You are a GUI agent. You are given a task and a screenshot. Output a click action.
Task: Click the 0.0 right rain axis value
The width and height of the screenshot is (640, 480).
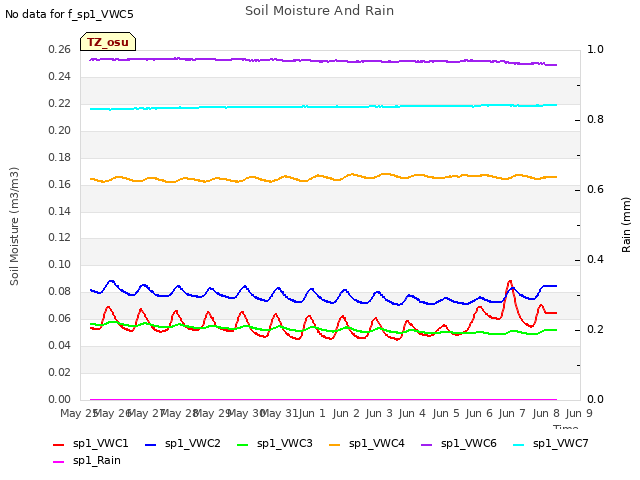(x=595, y=399)
